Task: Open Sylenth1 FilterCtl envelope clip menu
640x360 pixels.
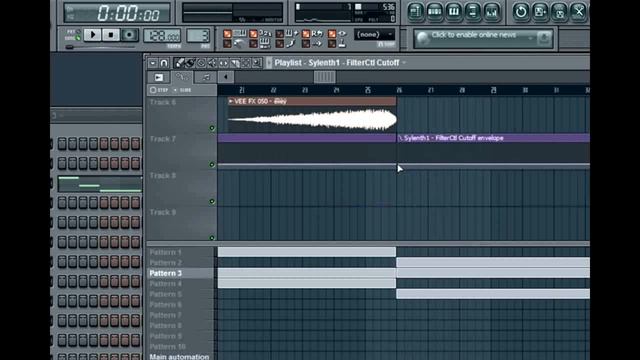Action: [x=400, y=138]
